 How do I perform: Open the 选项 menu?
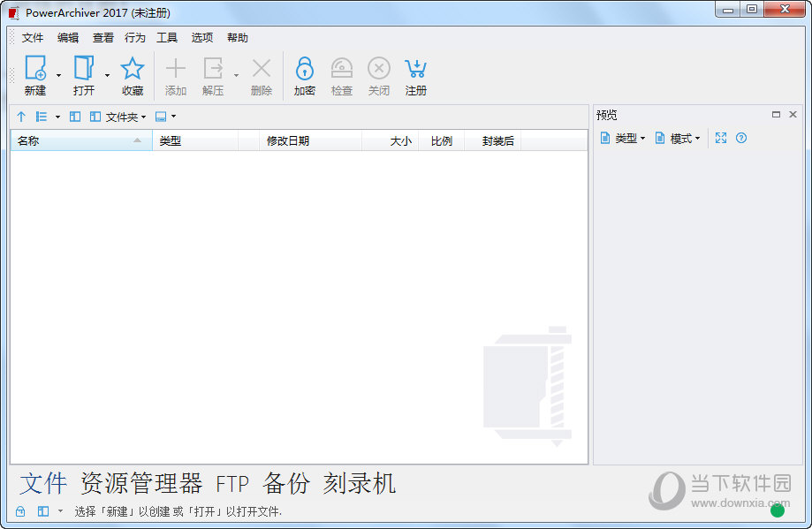pos(202,38)
